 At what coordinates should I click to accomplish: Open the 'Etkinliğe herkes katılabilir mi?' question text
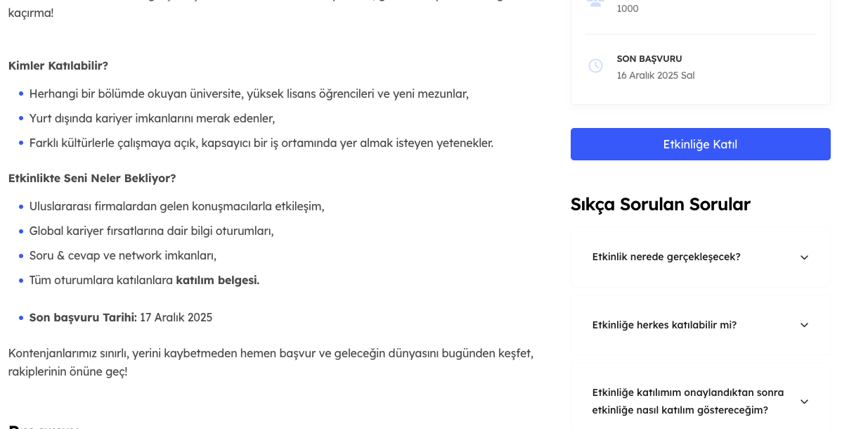[664, 325]
